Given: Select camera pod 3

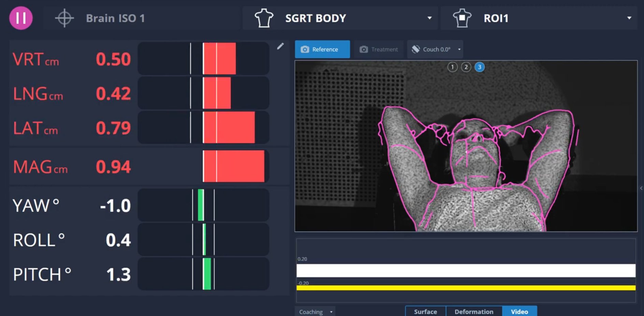Looking at the screenshot, I should point(480,67).
